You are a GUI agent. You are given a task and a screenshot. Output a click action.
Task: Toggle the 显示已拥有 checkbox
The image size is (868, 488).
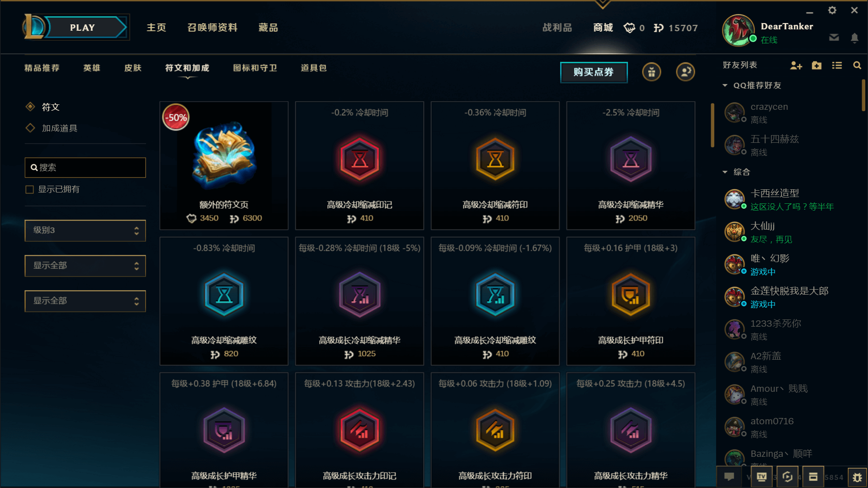pyautogui.click(x=30, y=189)
